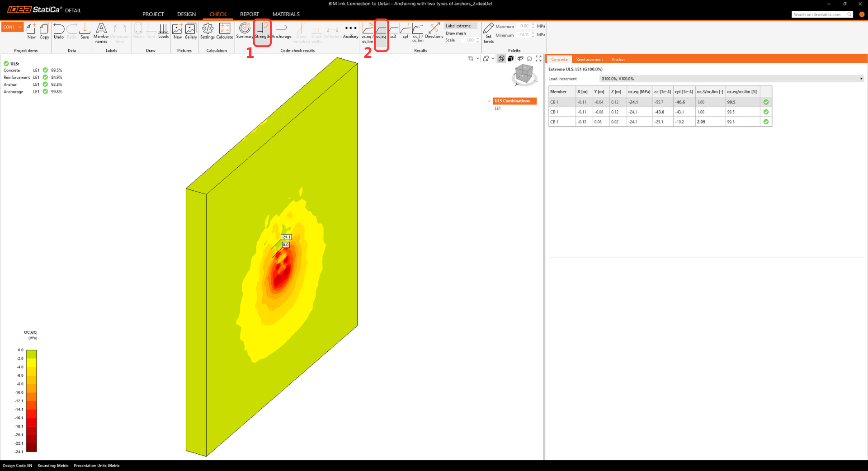Open calculation Settings

click(208, 31)
